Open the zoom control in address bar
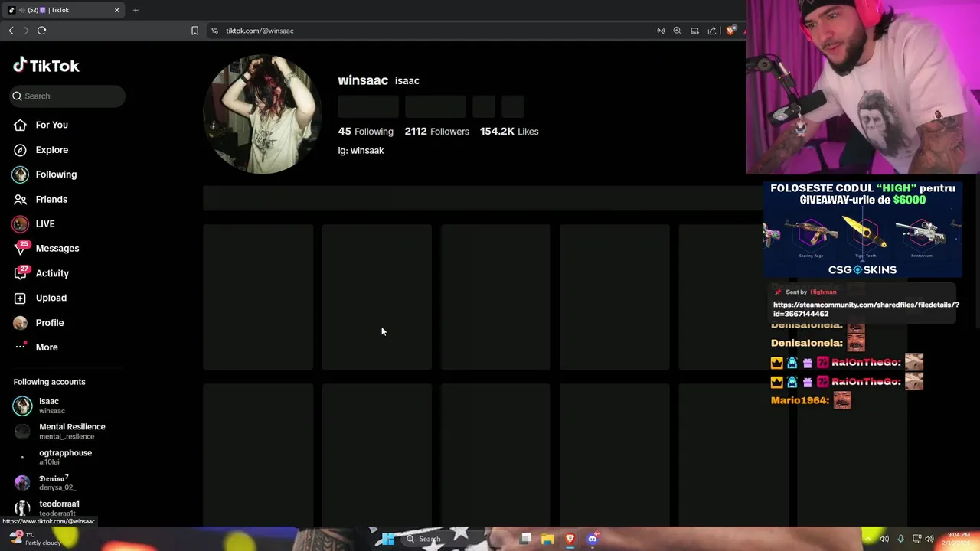980x551 pixels. [677, 31]
